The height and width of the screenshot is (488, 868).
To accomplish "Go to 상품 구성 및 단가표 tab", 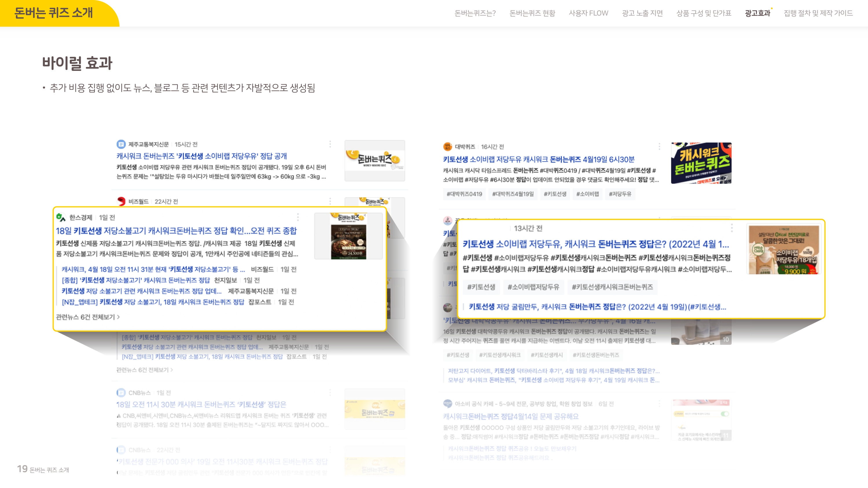I will coord(704,13).
